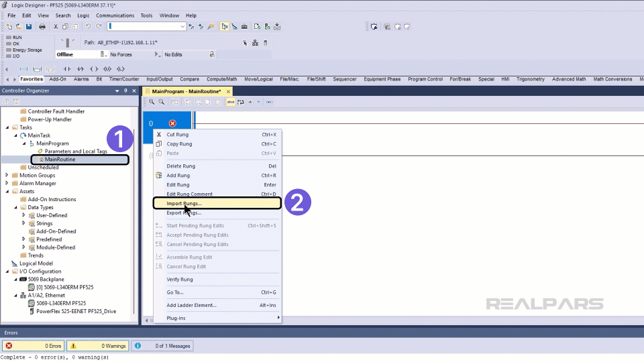Screen dimensions: 644x362
Task: Click the Redo arrow icon
Action: [99, 27]
